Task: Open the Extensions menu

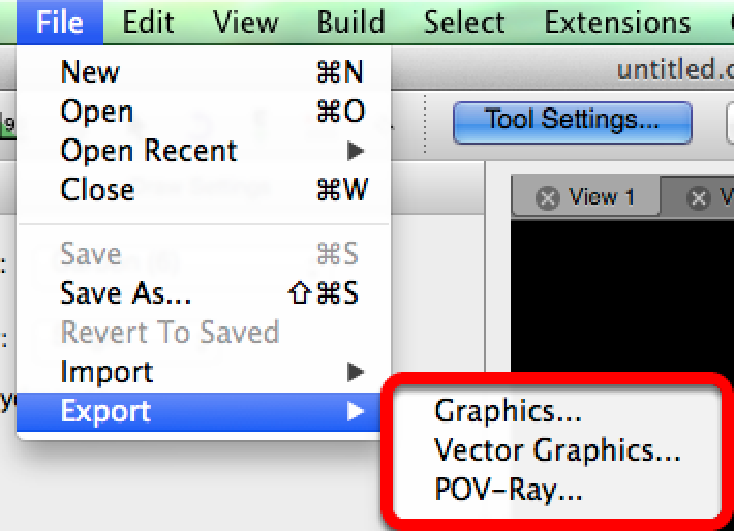Action: point(617,22)
